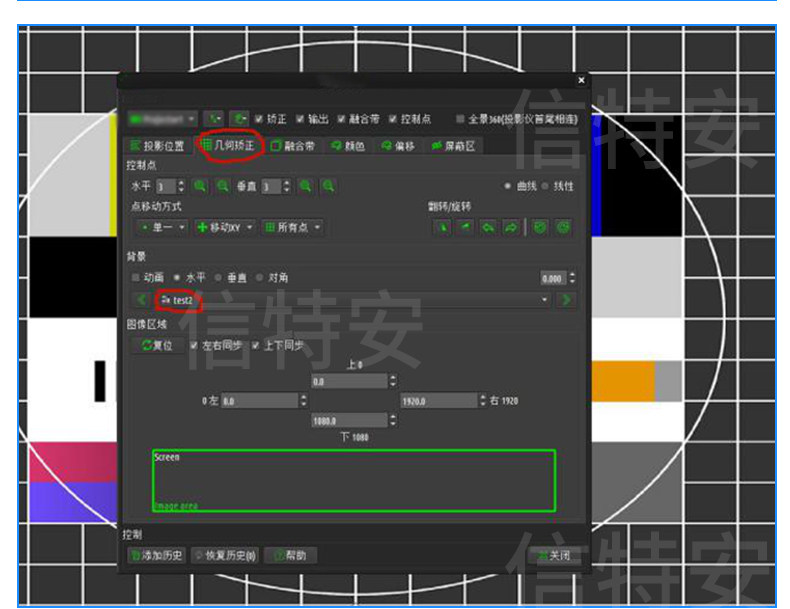Toggle the 上下同步 checkbox
Image resolution: width=790 pixels, height=609 pixels.
tap(255, 346)
